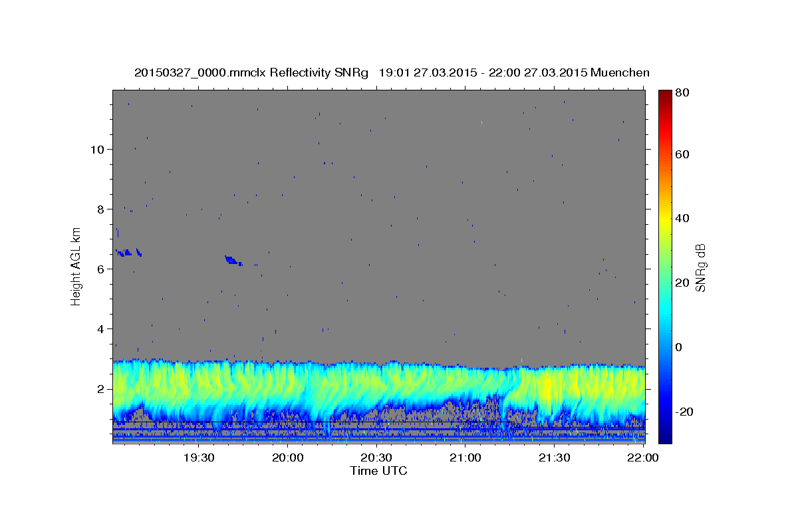This screenshot has width=798, height=532.
Task: Click the plot title starting with 20150327_0000.mmclx
Action: [392, 72]
